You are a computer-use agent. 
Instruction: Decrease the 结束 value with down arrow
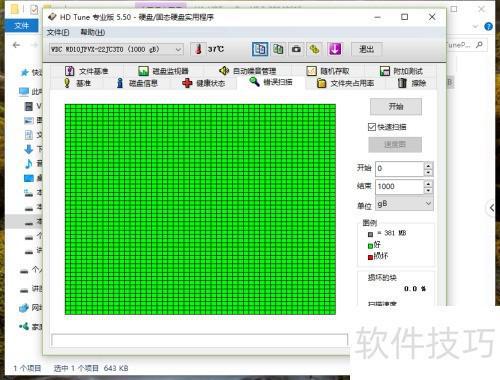(x=428, y=190)
